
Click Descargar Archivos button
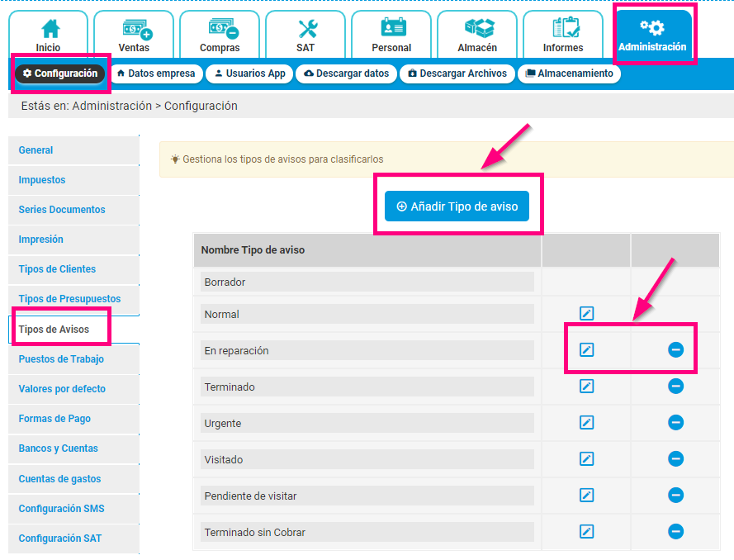pos(457,74)
